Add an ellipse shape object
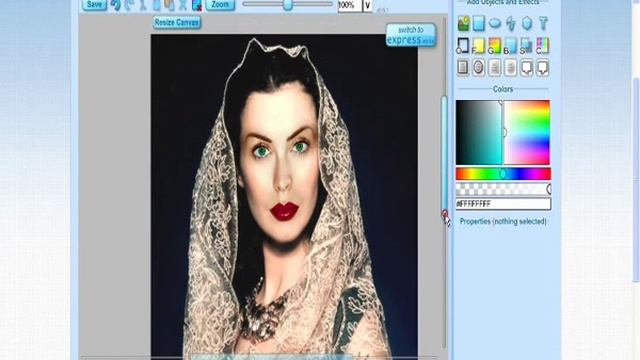 coord(495,23)
